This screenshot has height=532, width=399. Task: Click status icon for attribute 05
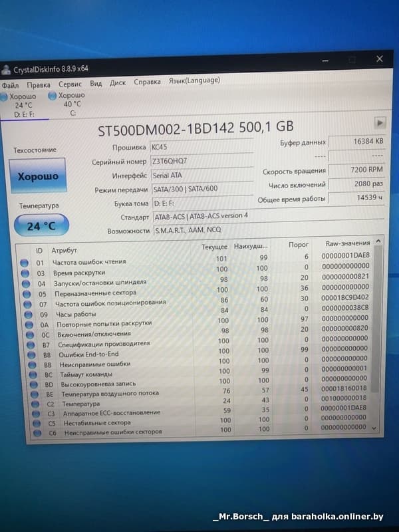coord(27,294)
